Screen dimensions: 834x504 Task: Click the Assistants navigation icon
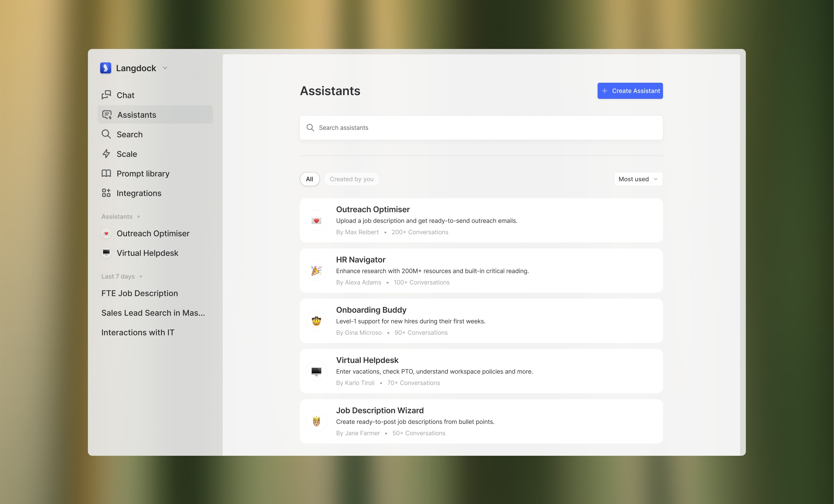point(107,114)
